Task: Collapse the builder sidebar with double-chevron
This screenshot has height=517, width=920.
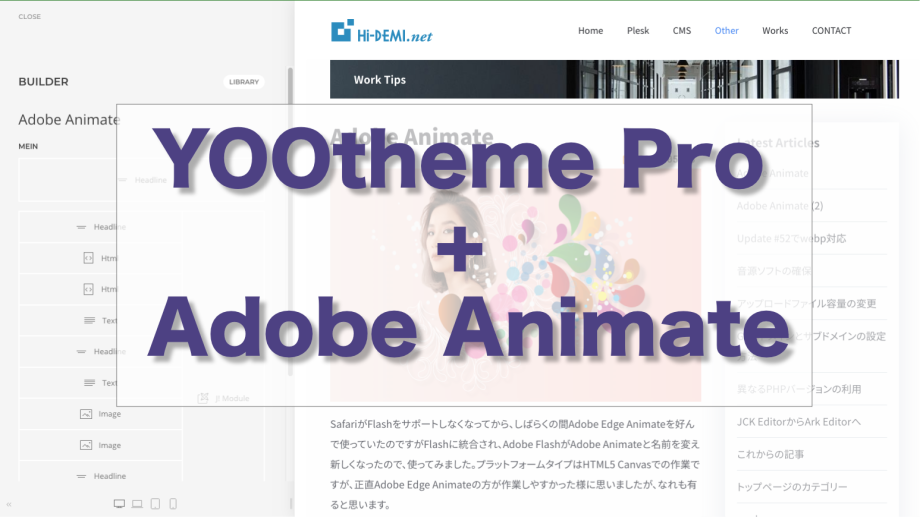Action: click(x=9, y=504)
